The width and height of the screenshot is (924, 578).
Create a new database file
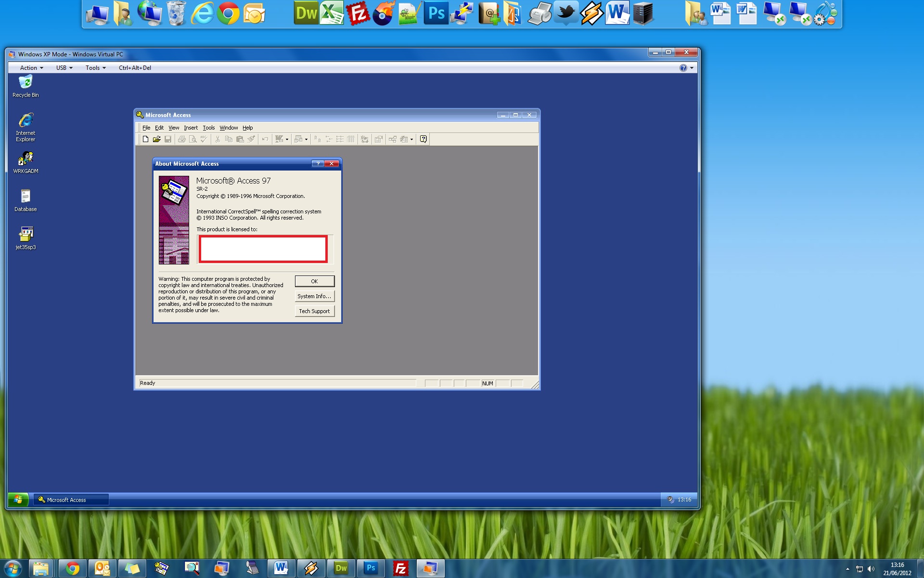146,139
